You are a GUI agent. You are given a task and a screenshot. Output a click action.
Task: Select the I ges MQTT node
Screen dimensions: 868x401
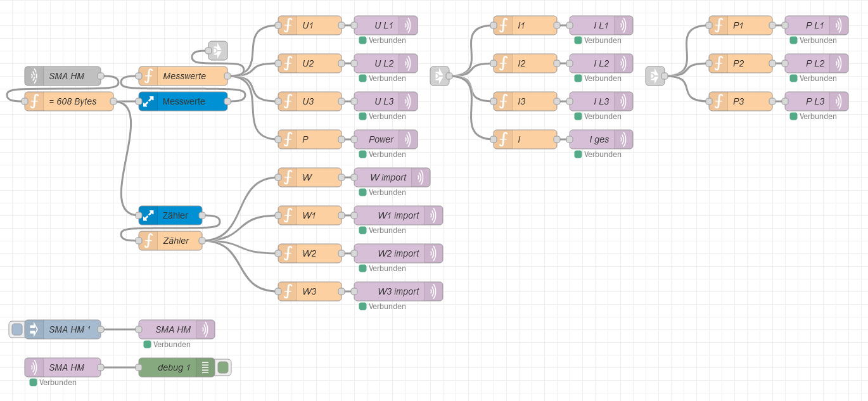pos(596,139)
